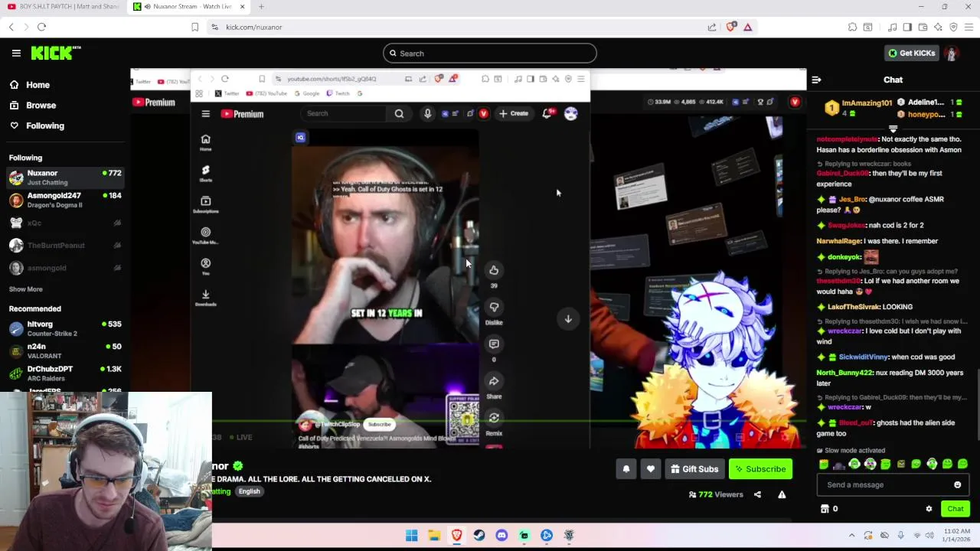Viewport: 980px width, 551px height.
Task: Open the browser extensions puzzle icon
Action: (x=852, y=27)
